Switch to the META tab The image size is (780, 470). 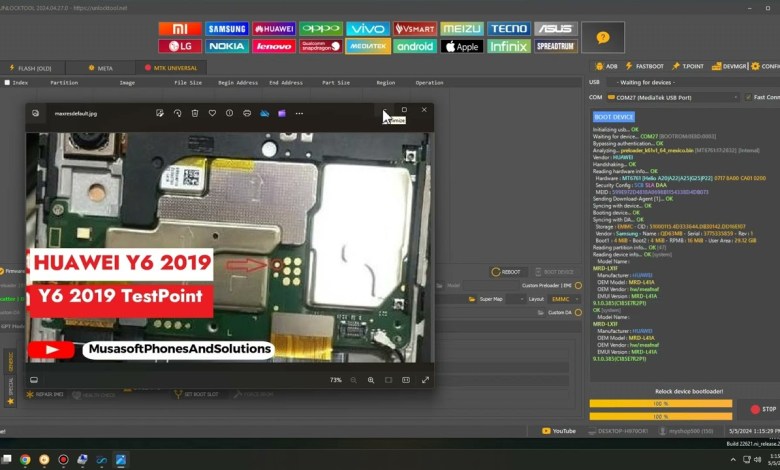pos(100,67)
